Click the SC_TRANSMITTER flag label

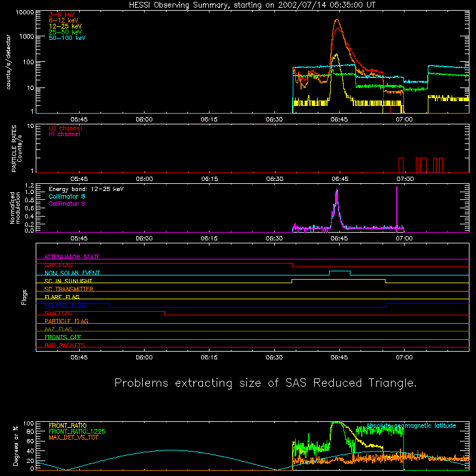tap(69, 289)
